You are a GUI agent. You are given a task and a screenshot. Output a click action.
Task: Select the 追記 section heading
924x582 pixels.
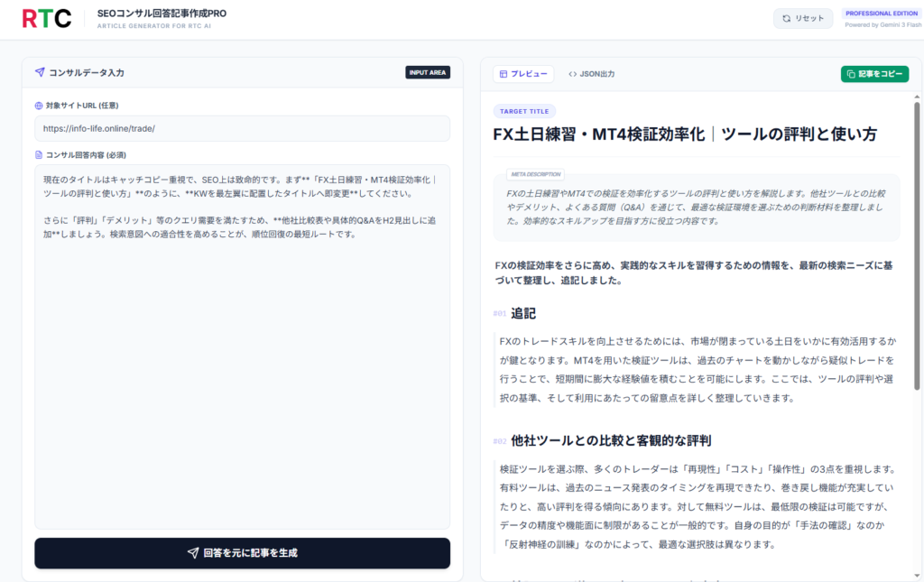pos(523,313)
